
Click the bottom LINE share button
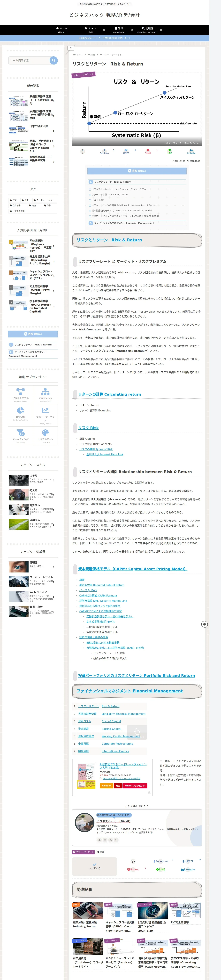[x=161, y=870]
